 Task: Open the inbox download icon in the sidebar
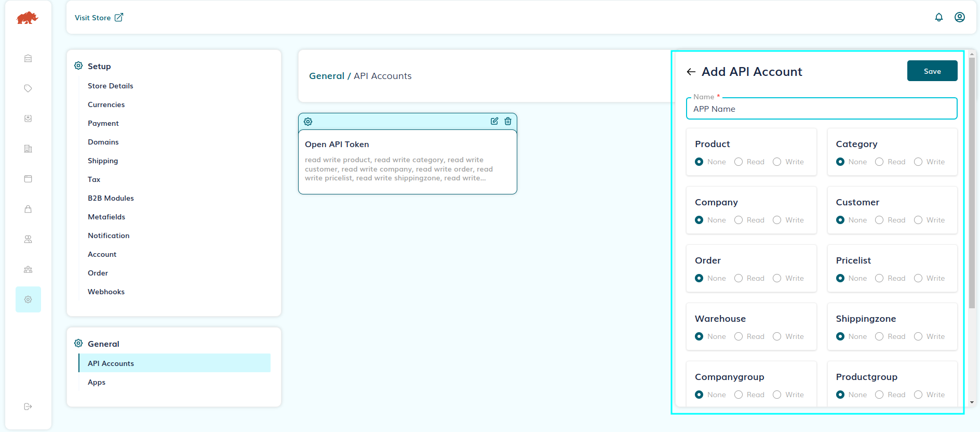tap(28, 119)
